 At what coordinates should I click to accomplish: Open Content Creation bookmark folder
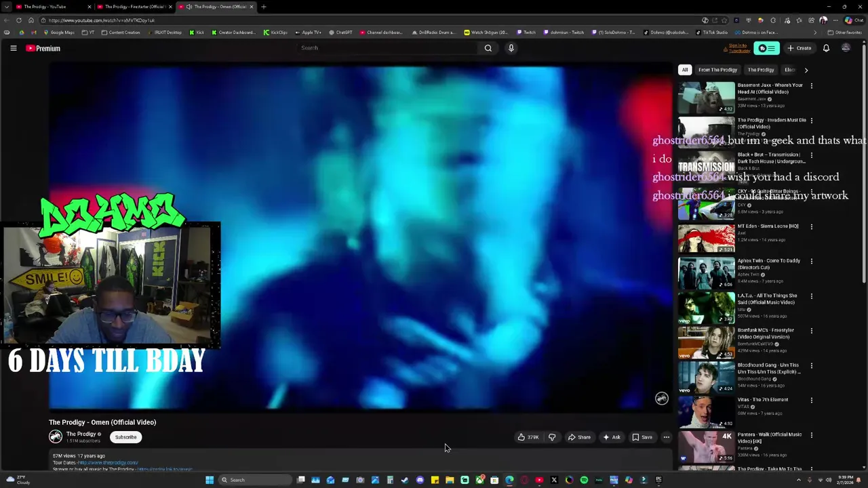point(121,33)
